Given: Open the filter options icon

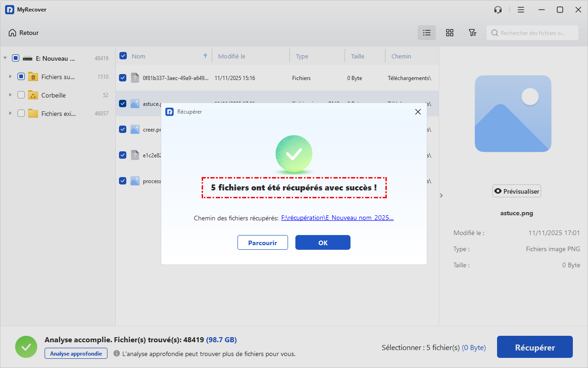Looking at the screenshot, I should point(472,33).
